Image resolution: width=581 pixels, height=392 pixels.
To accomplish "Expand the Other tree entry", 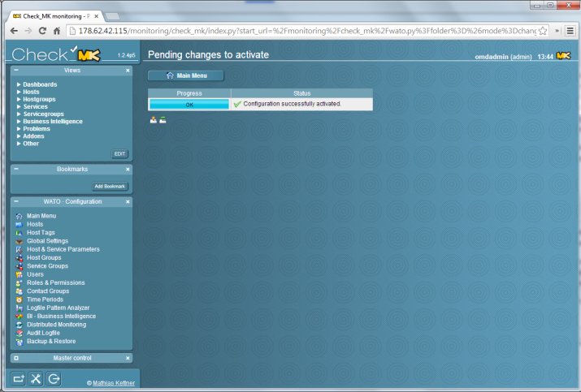I will point(19,144).
